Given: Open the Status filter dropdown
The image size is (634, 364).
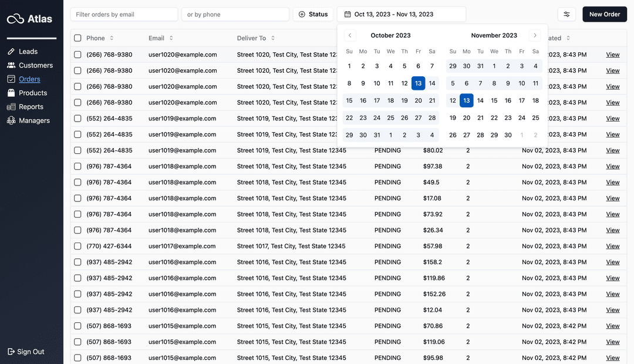Looking at the screenshot, I should click(x=313, y=14).
